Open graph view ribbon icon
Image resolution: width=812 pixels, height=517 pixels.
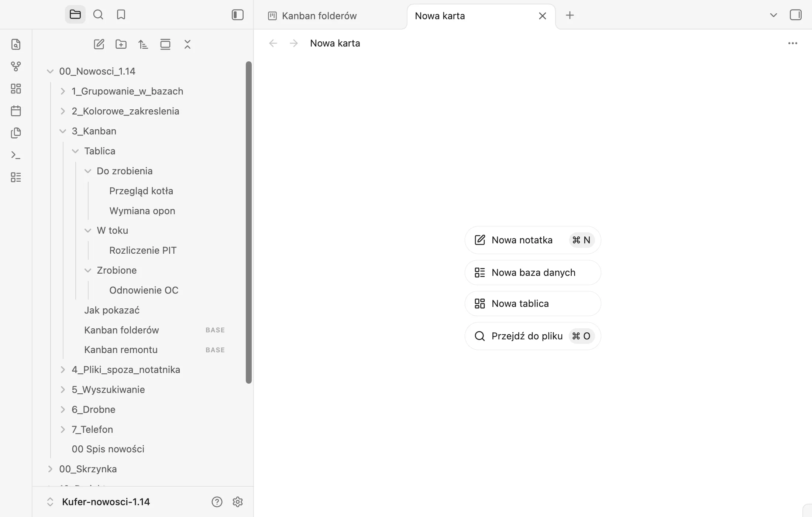(x=16, y=66)
